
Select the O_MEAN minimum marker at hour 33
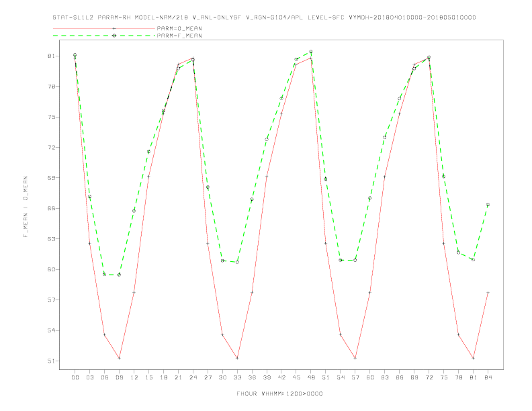[x=237, y=358]
